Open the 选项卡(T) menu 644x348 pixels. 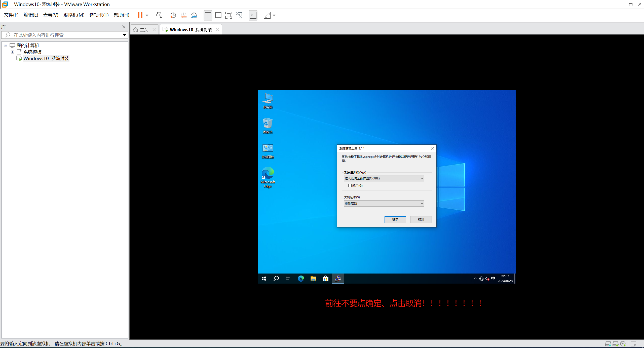coord(99,15)
